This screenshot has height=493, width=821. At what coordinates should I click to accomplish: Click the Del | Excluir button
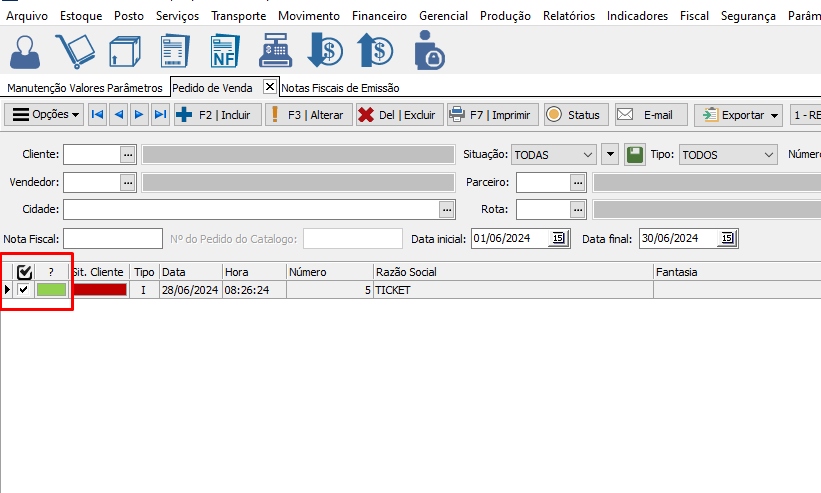tap(399, 115)
